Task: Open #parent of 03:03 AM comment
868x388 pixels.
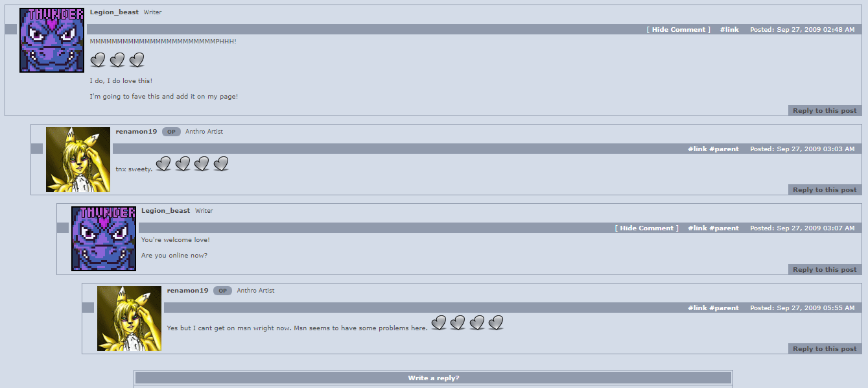Action: [724, 149]
